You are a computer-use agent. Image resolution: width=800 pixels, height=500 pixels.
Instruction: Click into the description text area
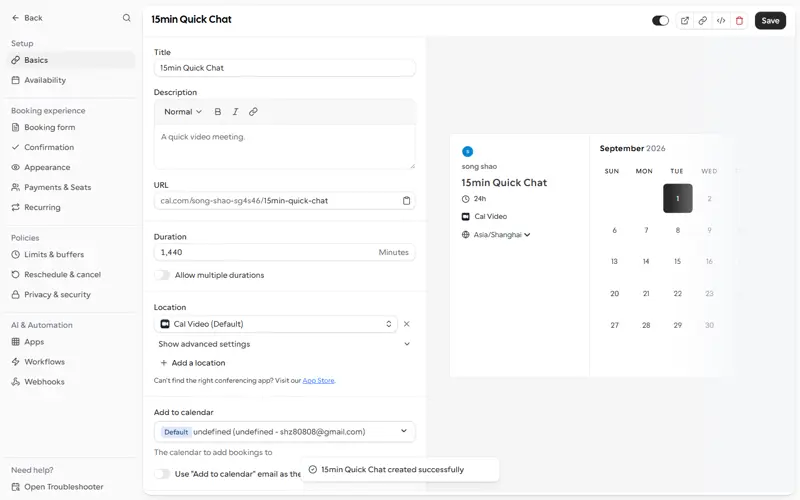click(x=285, y=147)
